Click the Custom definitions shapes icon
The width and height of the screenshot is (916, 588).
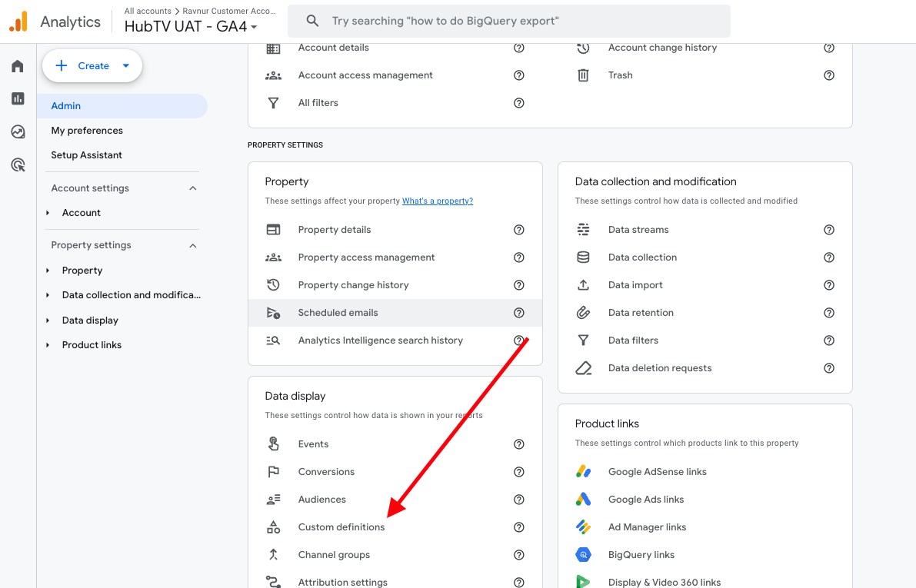pyautogui.click(x=273, y=527)
